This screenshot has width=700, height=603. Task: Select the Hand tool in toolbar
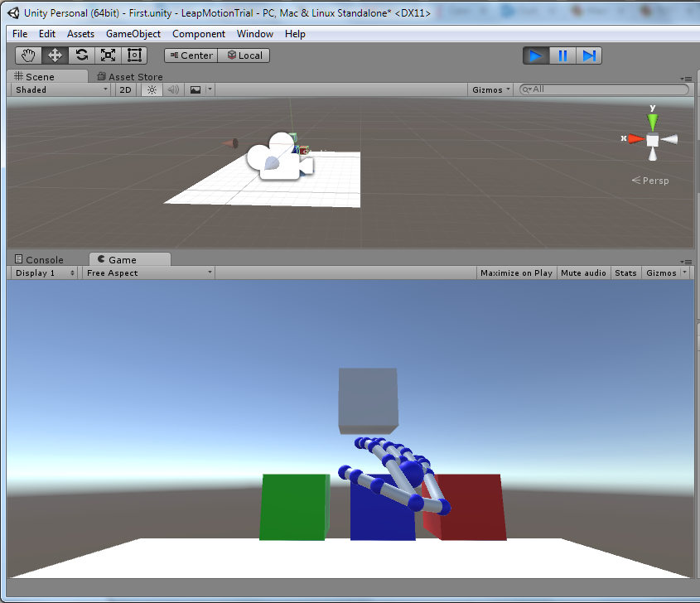pos(29,55)
